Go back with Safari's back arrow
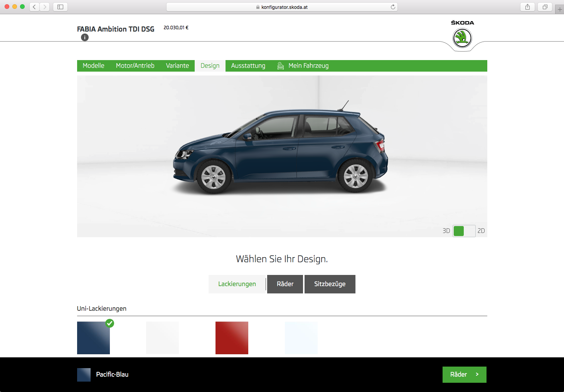 pyautogui.click(x=34, y=7)
